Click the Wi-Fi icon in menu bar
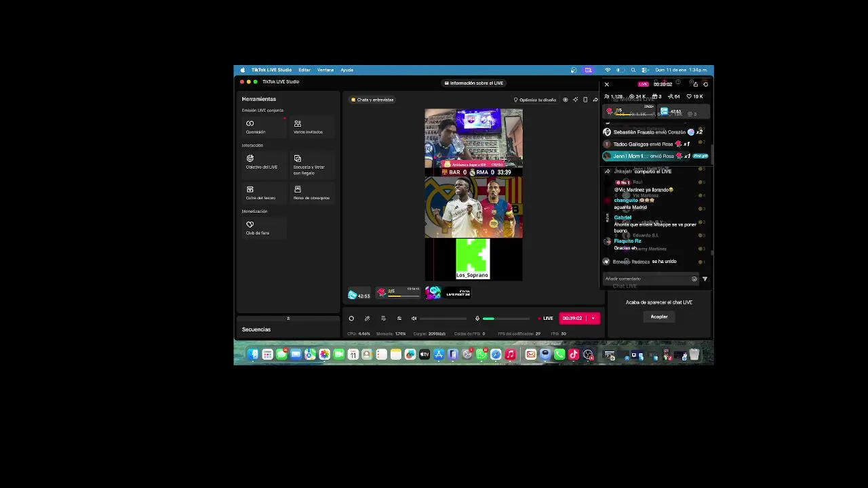The height and width of the screenshot is (488, 868). (608, 70)
